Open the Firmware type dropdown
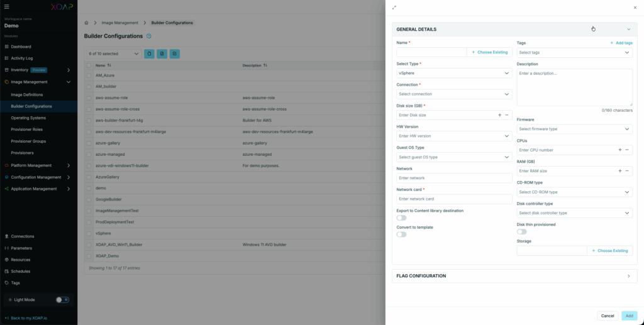The image size is (644, 325). click(x=574, y=129)
